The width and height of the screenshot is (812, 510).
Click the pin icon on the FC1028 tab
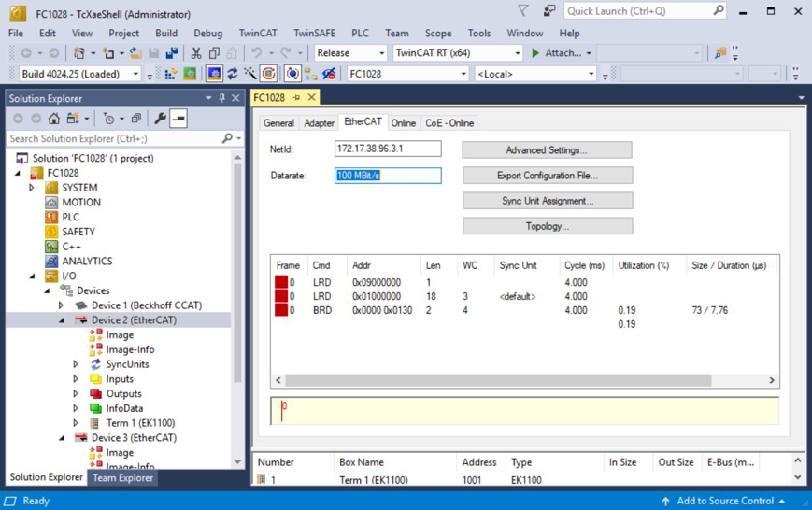tap(296, 97)
